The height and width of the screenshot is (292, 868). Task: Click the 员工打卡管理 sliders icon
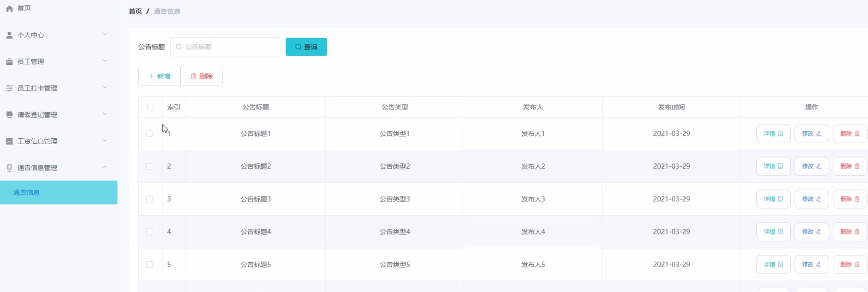9,88
